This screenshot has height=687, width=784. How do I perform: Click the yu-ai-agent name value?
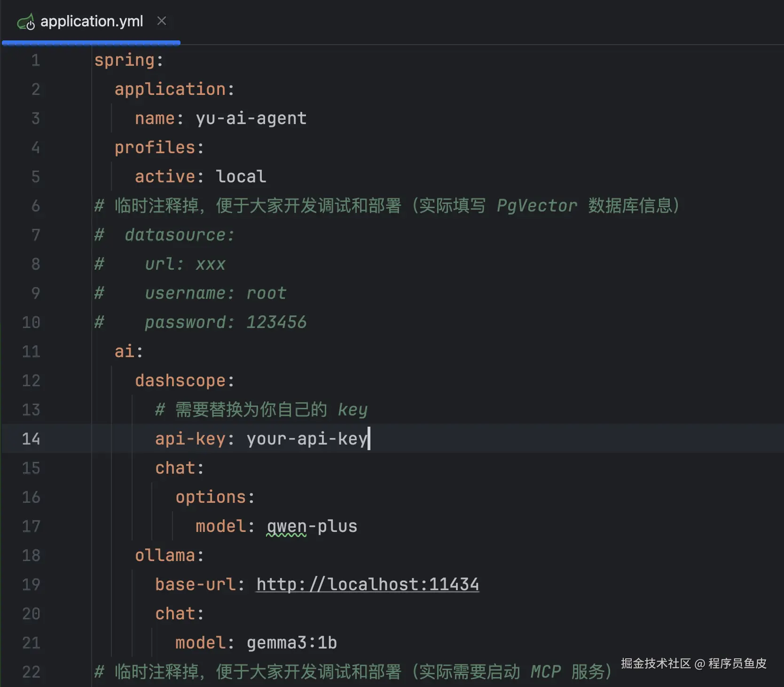[251, 118]
